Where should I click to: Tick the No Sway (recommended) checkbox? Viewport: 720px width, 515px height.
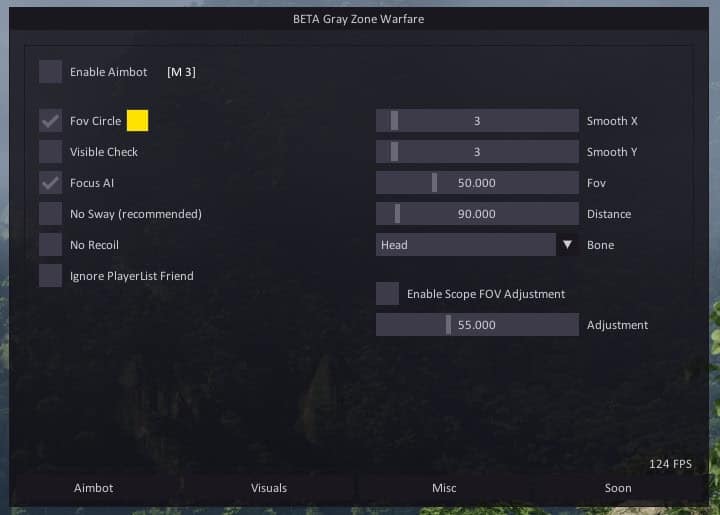click(50, 214)
